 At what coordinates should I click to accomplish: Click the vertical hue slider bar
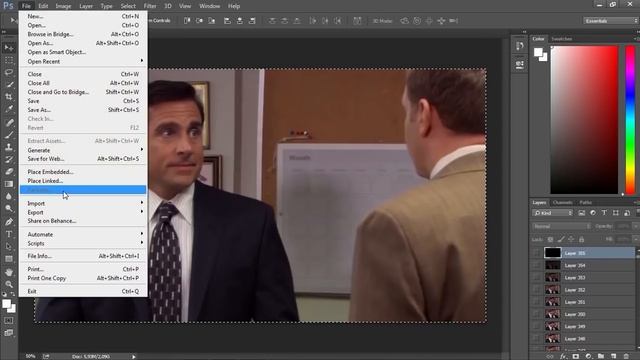(x=630, y=120)
